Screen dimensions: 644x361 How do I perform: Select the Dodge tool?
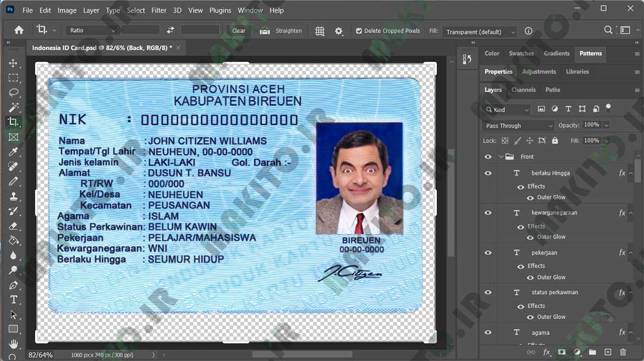pyautogui.click(x=13, y=270)
